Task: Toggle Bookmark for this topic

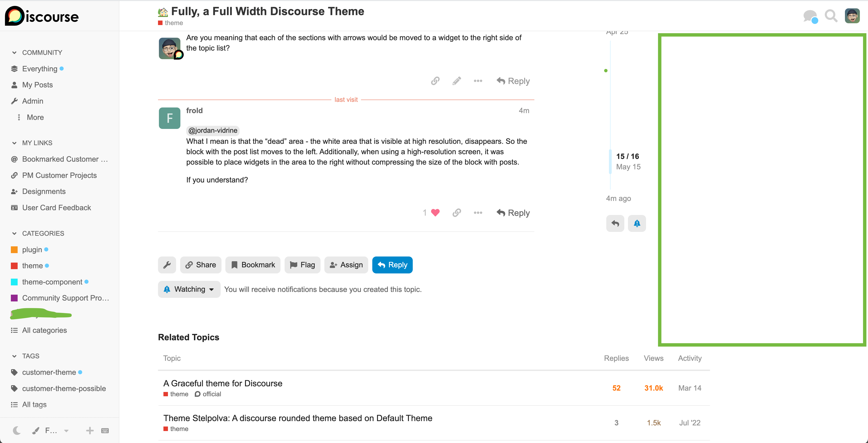Action: [x=253, y=265]
